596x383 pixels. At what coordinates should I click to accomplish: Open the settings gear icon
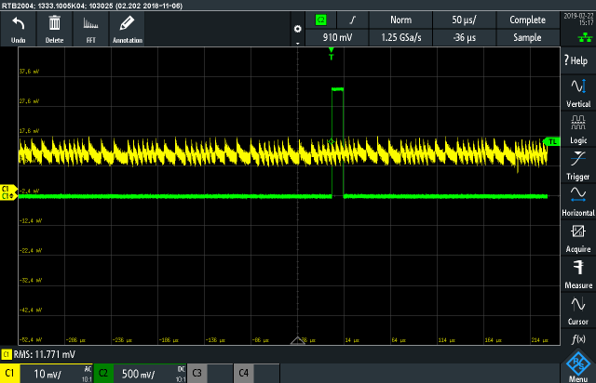tap(298, 29)
